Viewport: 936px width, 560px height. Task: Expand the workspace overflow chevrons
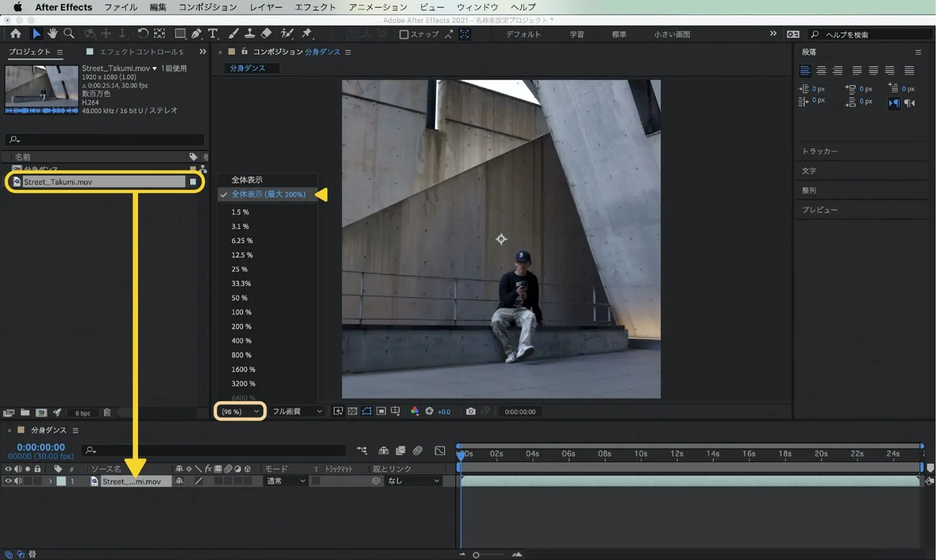773,33
